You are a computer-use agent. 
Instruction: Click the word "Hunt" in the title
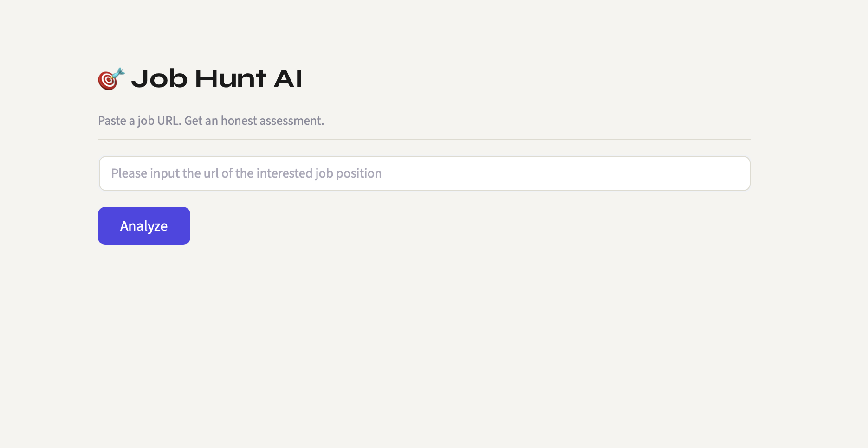231,79
